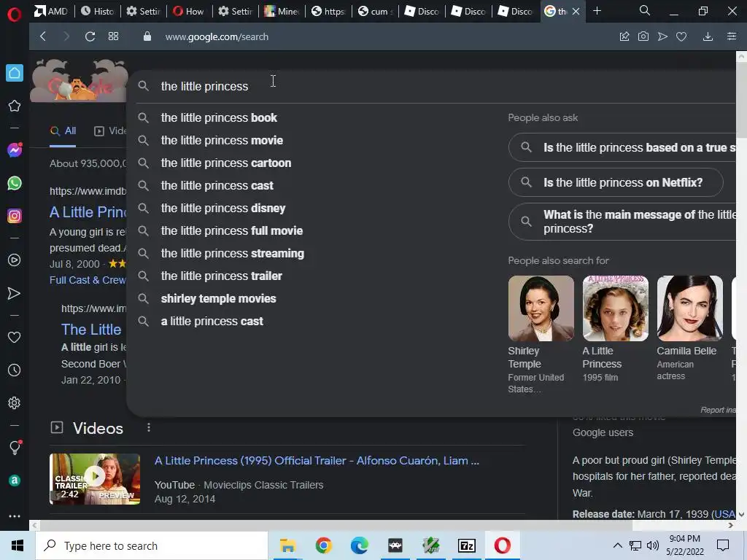Click the share page toolbar icon

(624, 36)
